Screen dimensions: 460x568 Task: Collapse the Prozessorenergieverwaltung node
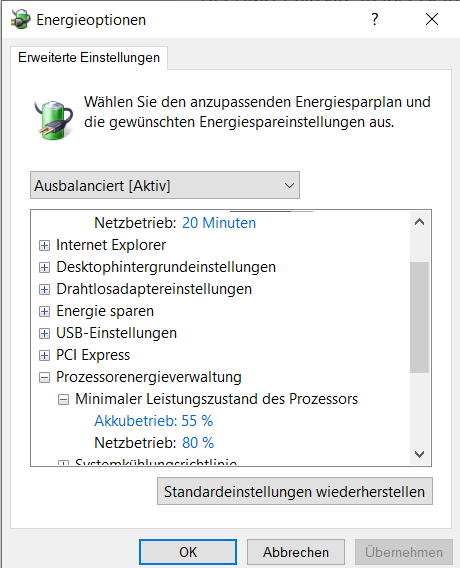(x=44, y=378)
